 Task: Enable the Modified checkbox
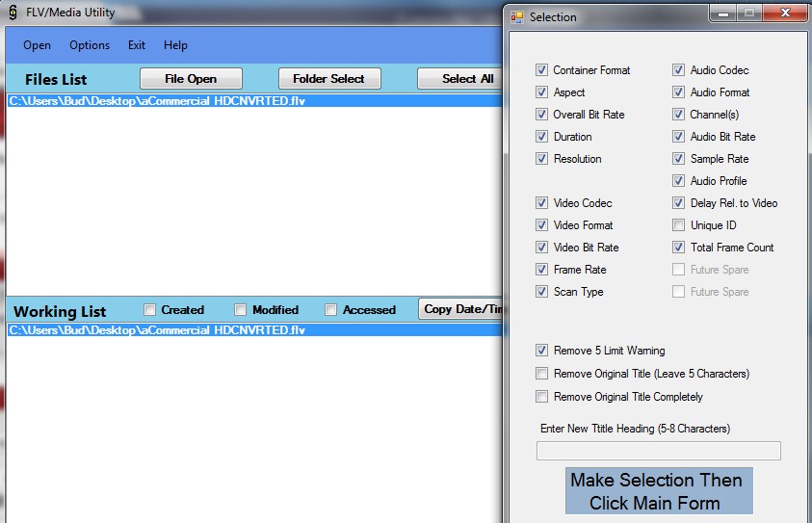pos(240,309)
